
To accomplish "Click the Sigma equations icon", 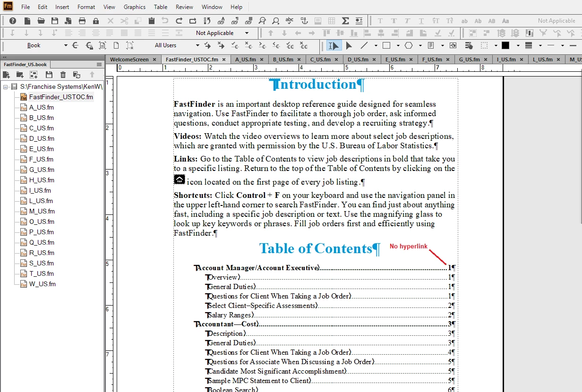I will [345, 21].
